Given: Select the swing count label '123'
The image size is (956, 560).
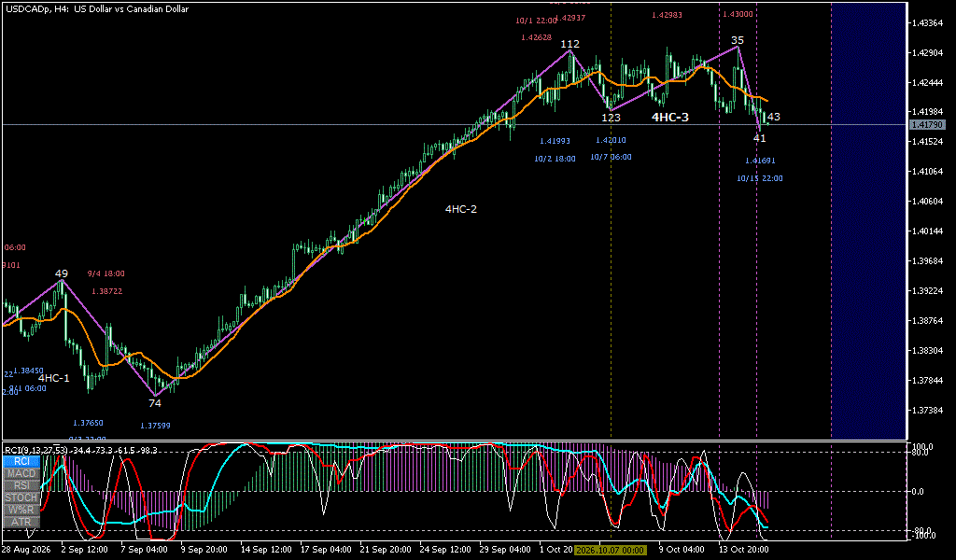Looking at the screenshot, I should (x=611, y=118).
